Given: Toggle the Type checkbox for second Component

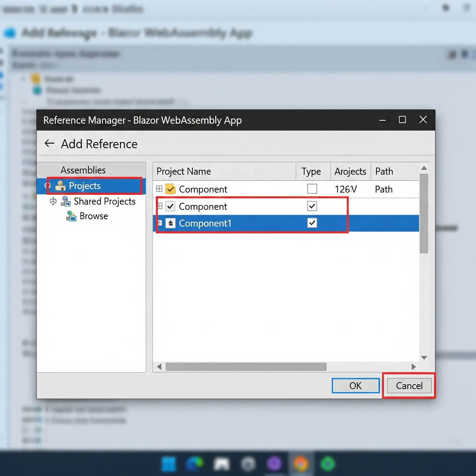Looking at the screenshot, I should click(x=312, y=206).
